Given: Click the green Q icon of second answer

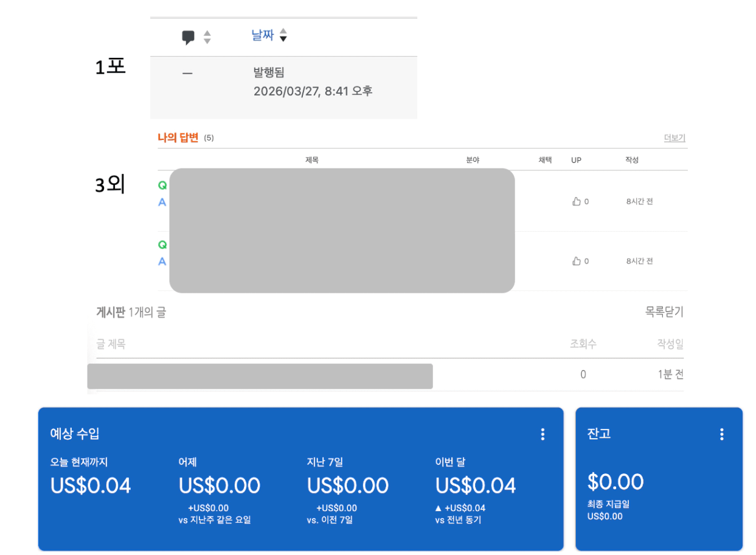Looking at the screenshot, I should [162, 245].
